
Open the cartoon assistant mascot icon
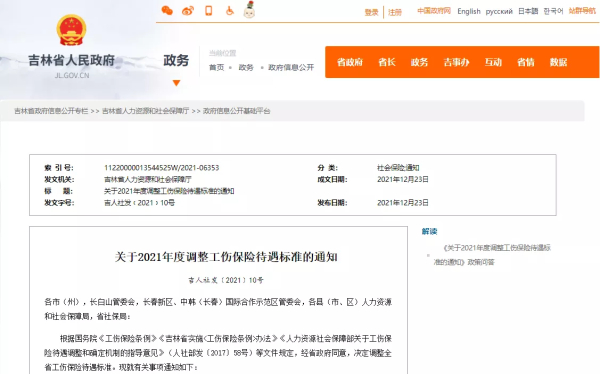249,10
